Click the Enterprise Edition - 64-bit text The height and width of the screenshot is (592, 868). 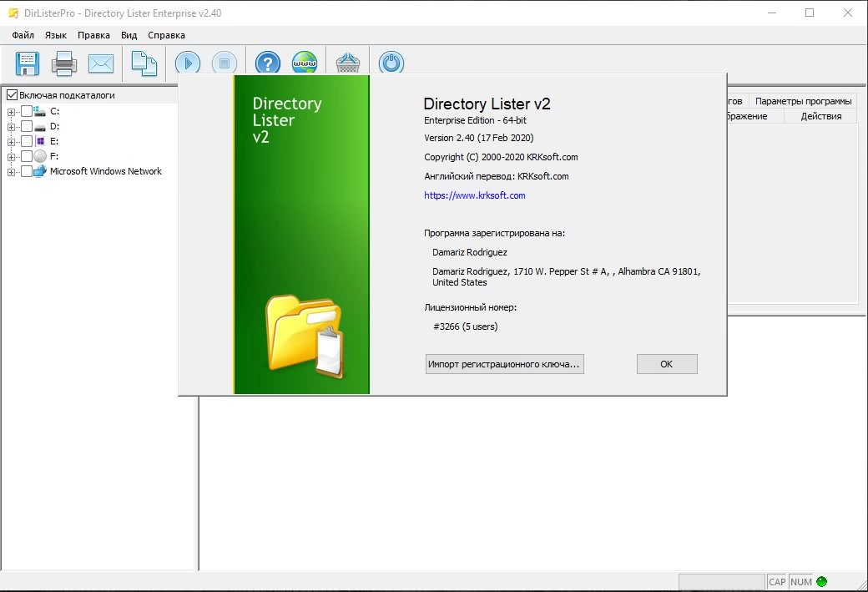click(475, 120)
